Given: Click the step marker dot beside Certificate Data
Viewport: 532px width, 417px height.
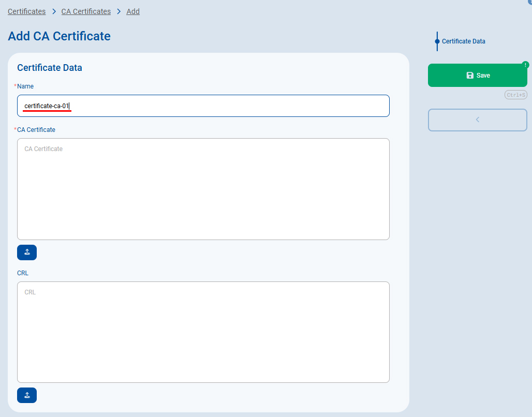Looking at the screenshot, I should 437,41.
